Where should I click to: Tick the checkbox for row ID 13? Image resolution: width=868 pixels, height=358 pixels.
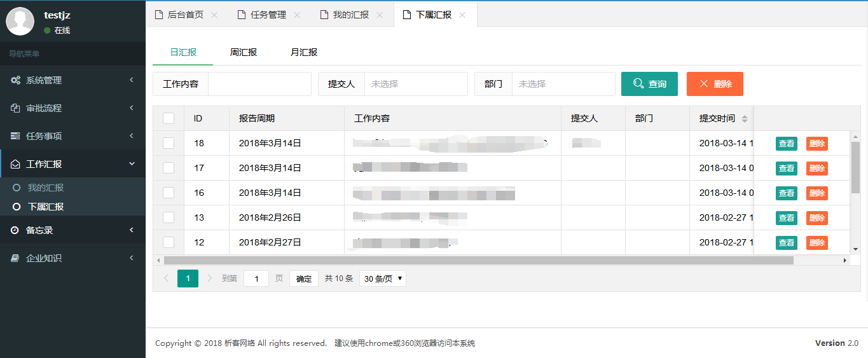coord(169,217)
